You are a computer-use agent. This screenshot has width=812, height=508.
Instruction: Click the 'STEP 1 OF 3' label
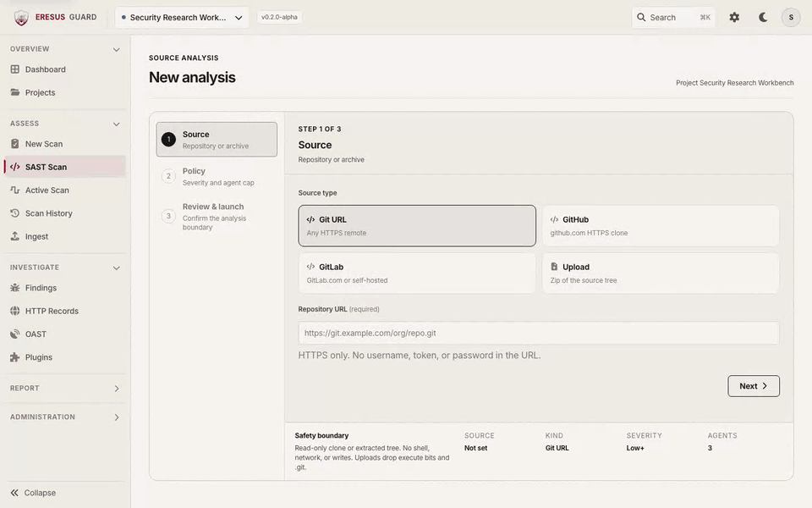(x=320, y=129)
